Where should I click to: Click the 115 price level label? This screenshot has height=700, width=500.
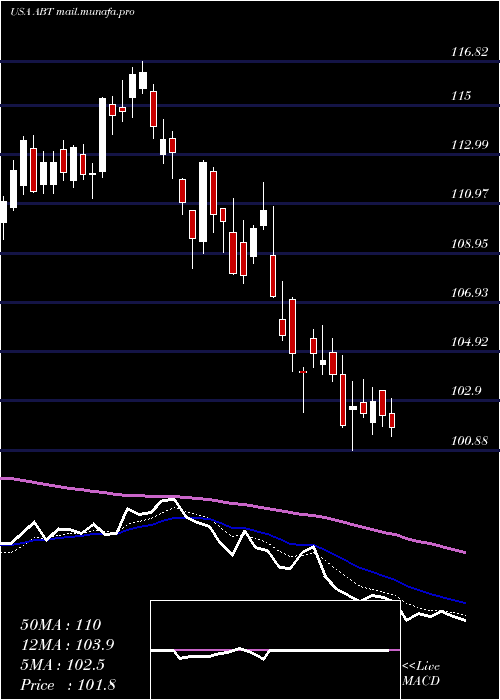pos(461,96)
